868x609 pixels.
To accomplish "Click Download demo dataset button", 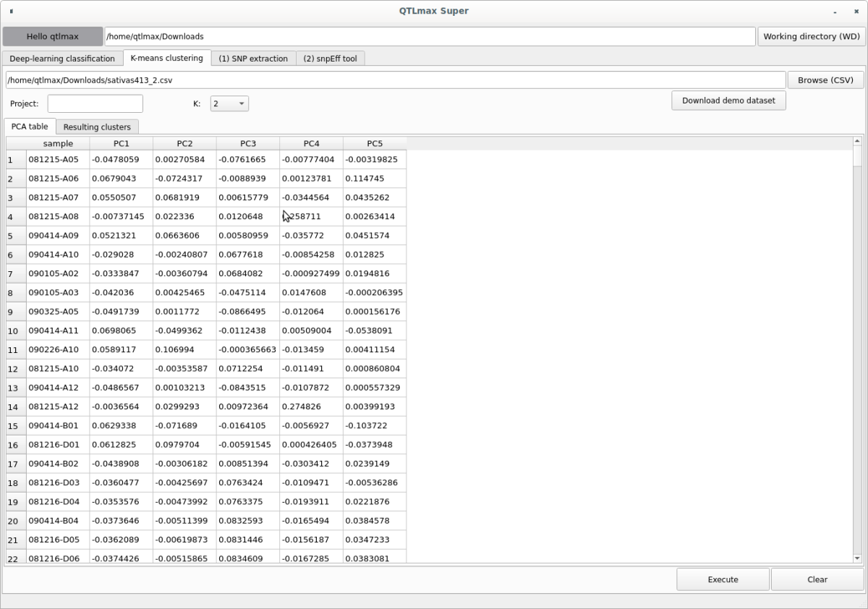I will coord(728,101).
